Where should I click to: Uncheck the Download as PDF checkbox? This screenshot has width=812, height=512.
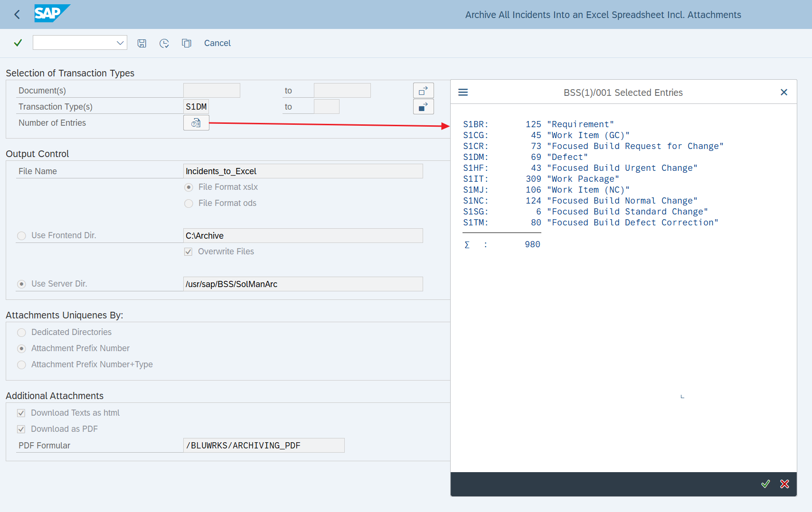[21, 429]
